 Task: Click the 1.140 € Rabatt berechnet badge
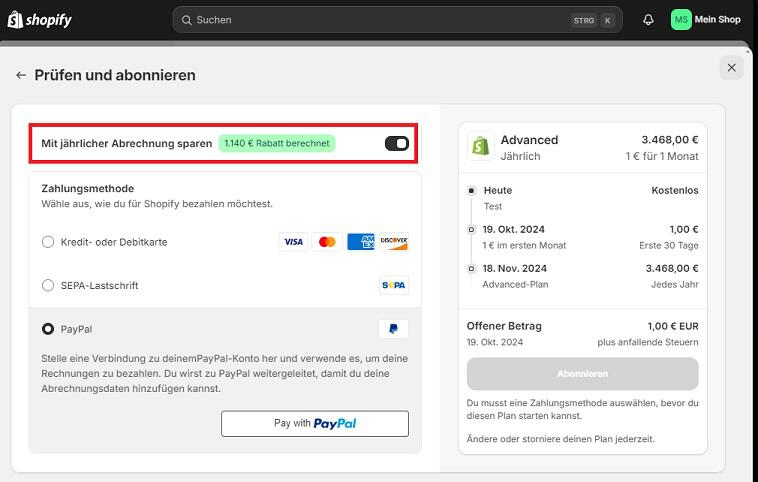(277, 143)
